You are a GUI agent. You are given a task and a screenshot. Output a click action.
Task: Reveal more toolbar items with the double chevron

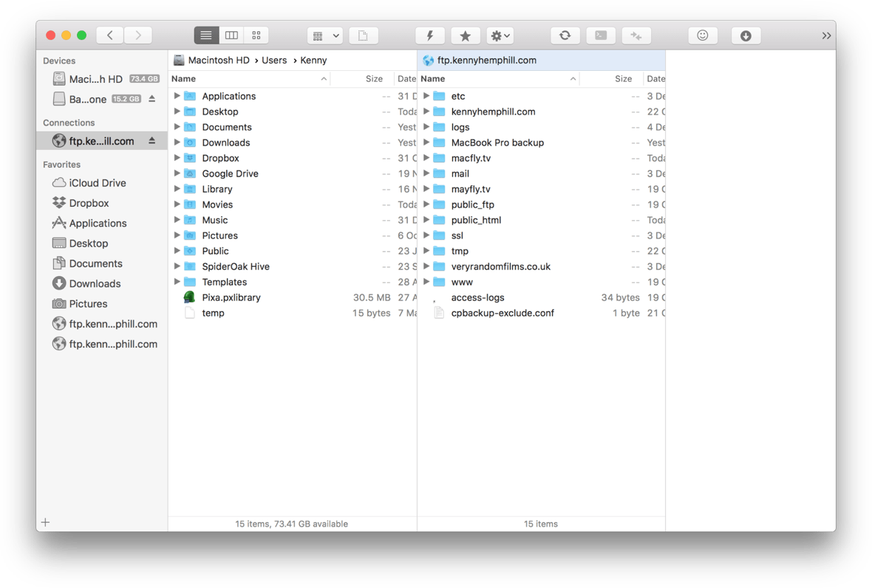[x=827, y=35]
